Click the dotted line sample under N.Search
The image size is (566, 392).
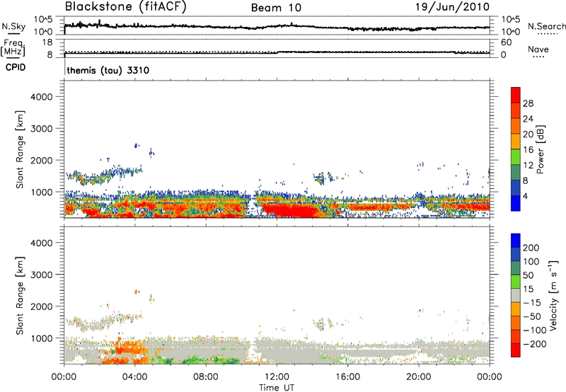click(x=547, y=33)
